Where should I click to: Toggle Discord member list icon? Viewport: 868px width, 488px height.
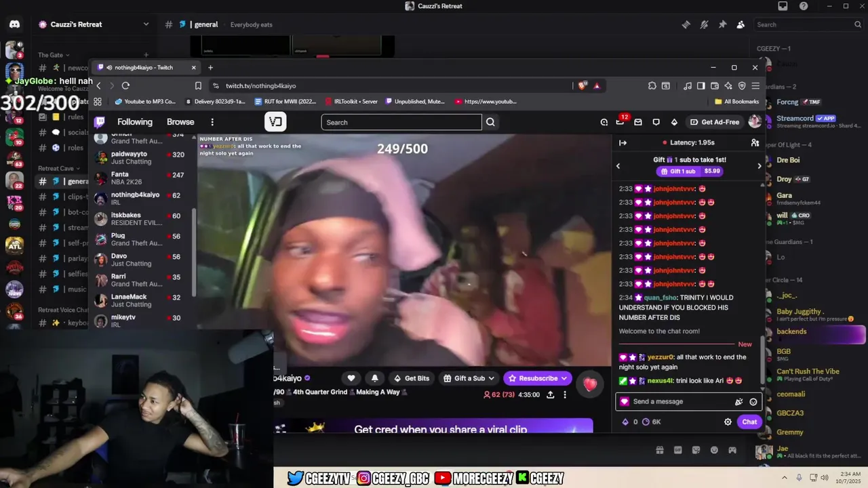click(x=741, y=24)
